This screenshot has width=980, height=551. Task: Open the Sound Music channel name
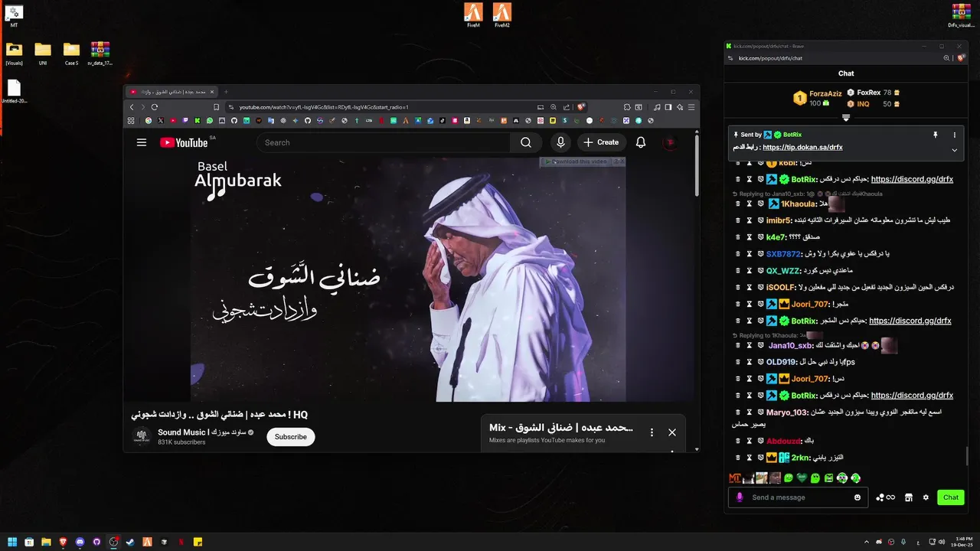[201, 432]
